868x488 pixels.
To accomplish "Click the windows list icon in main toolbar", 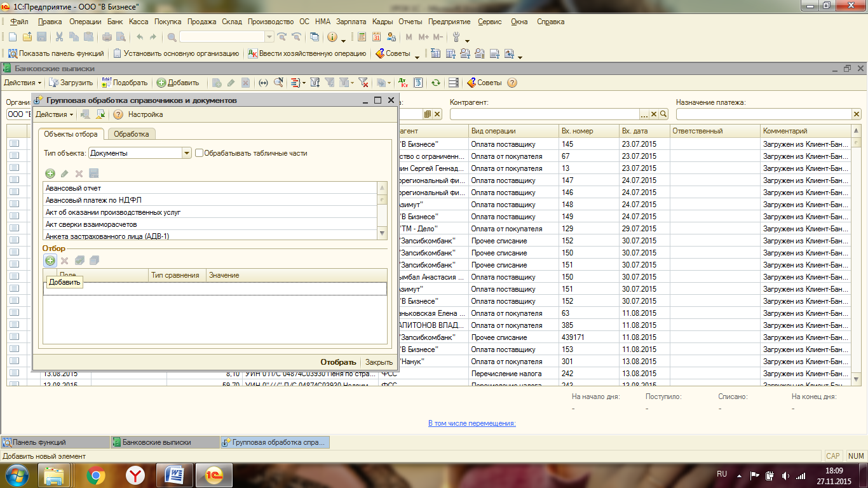I will coord(315,37).
